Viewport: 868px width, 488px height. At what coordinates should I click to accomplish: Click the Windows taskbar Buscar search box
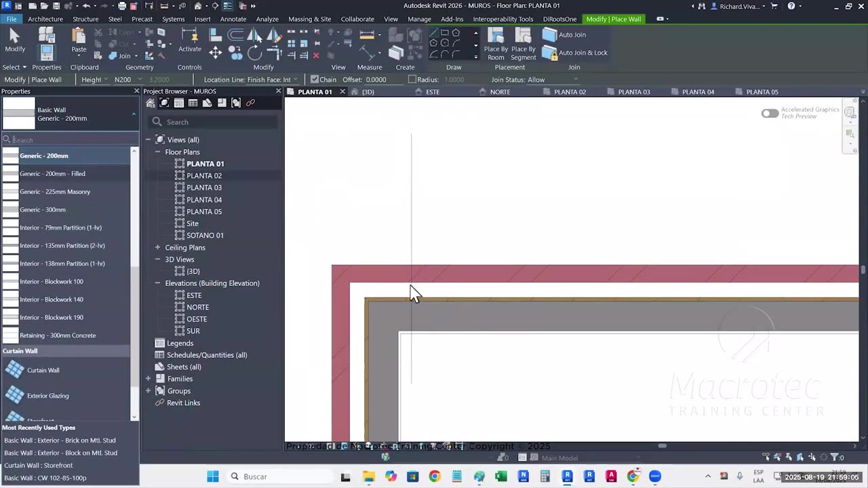pos(281,476)
